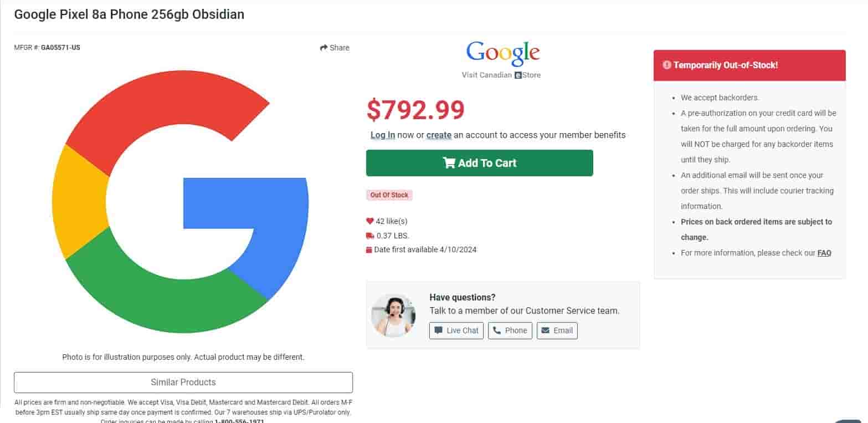Click the Live Chat speech bubble icon

tap(439, 330)
